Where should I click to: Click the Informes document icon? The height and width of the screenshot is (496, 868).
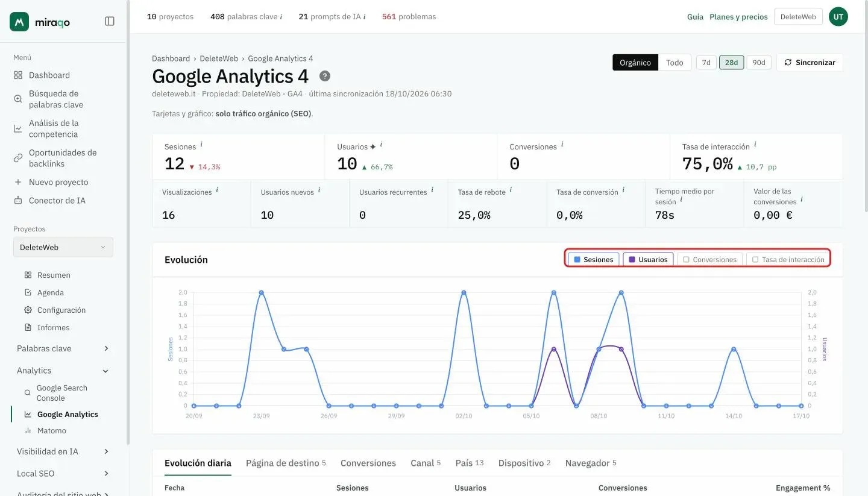click(28, 327)
